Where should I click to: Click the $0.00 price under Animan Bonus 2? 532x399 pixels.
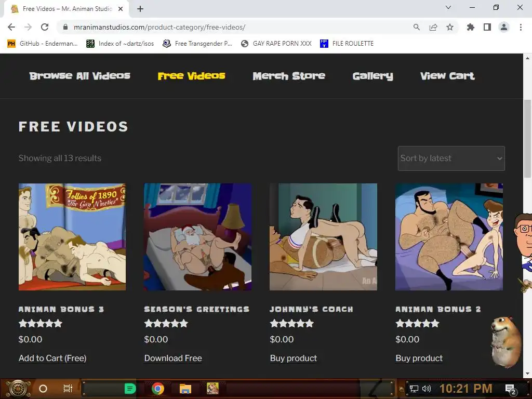click(x=407, y=339)
